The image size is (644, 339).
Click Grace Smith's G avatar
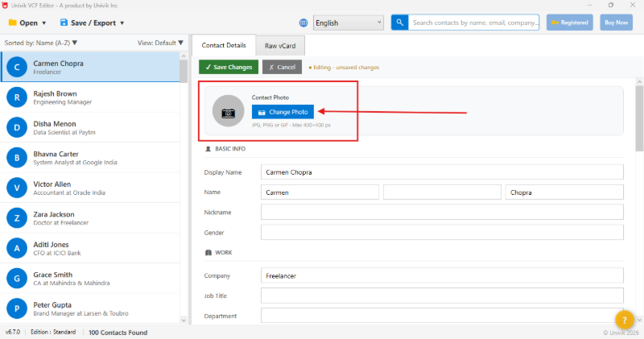17,278
